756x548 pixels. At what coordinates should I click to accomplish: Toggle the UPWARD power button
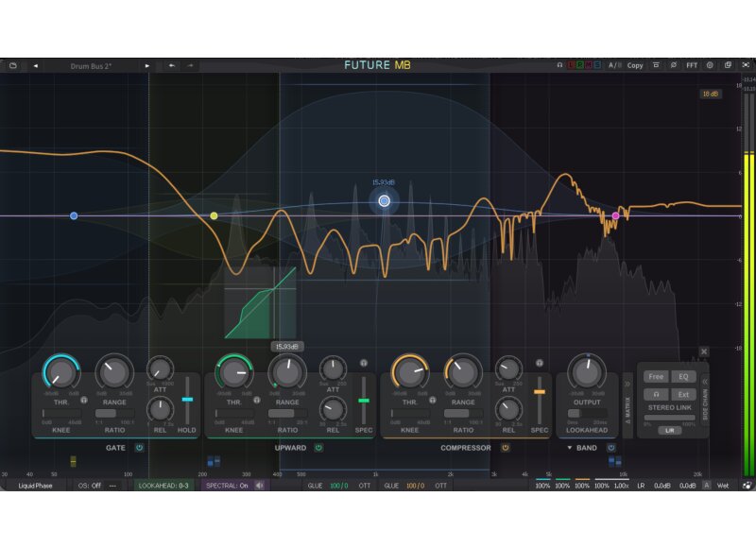pyautogui.click(x=318, y=448)
